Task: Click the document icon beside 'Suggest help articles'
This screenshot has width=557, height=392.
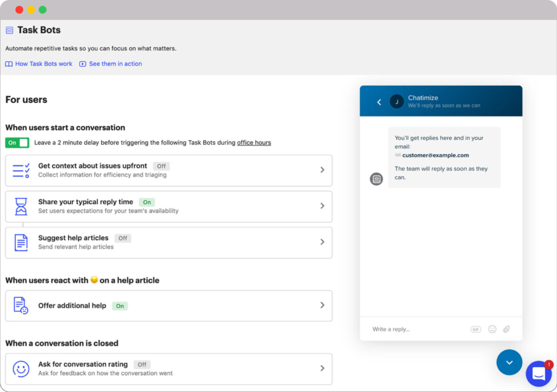Action: 21,242
